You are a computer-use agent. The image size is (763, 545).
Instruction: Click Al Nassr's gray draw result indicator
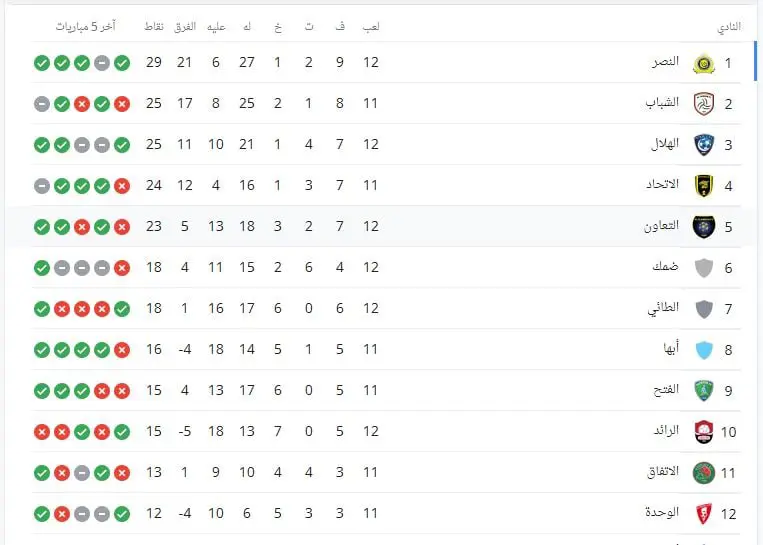102,63
